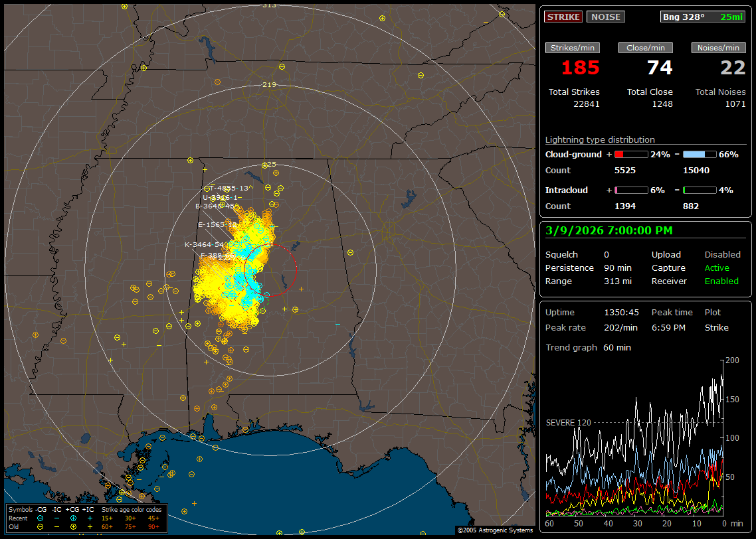This screenshot has width=756, height=539.
Task: Click the positive cloud-ground red percentage bar
Action: click(630, 154)
